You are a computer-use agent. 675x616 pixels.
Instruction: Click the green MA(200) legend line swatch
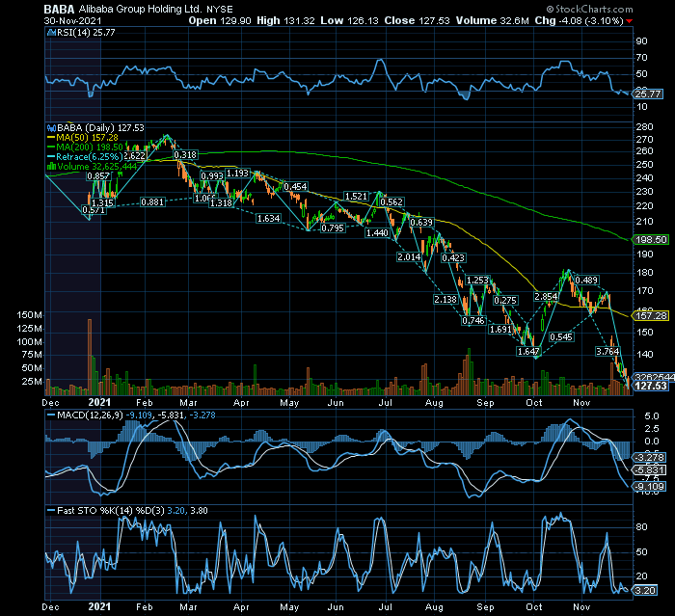[51, 147]
